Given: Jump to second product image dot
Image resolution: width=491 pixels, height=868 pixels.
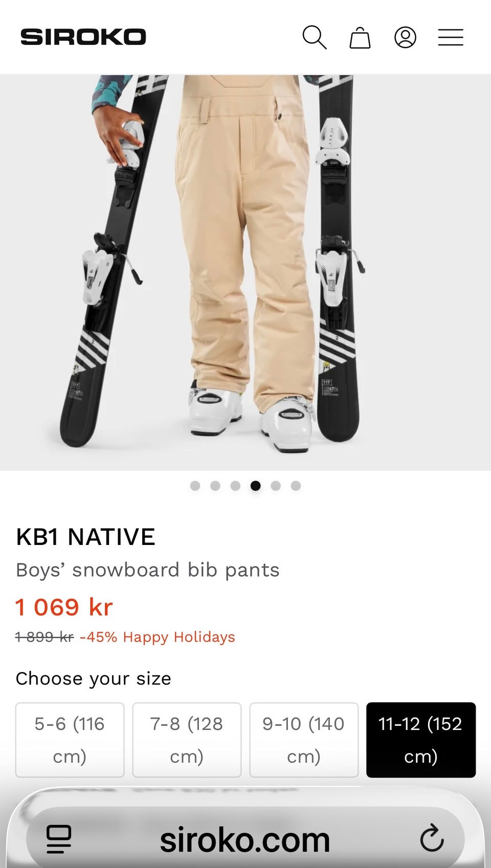Looking at the screenshot, I should (215, 486).
